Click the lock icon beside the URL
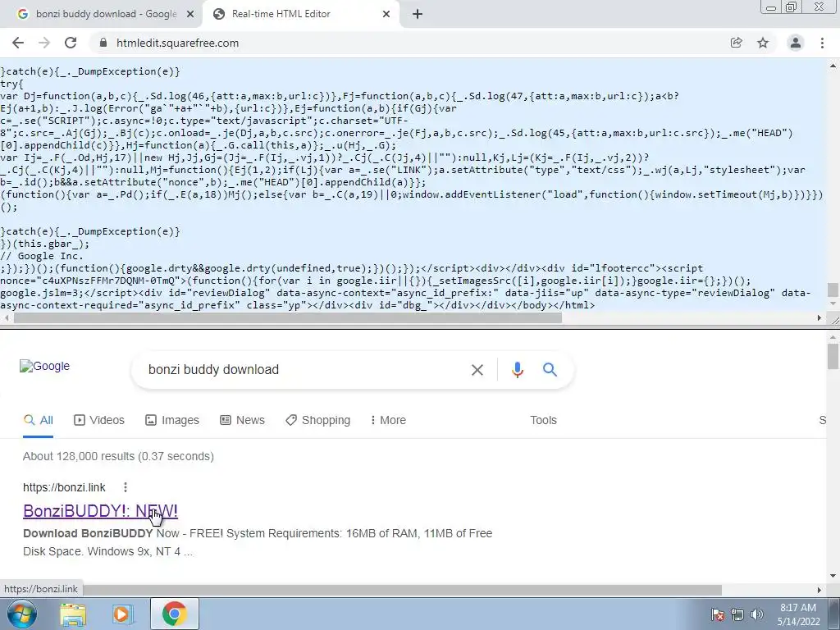 coord(103,43)
